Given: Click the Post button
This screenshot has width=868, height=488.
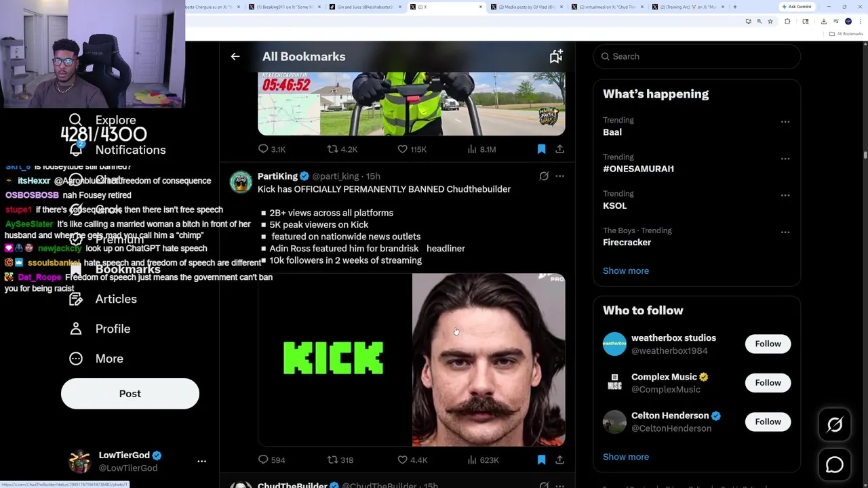Looking at the screenshot, I should [130, 394].
